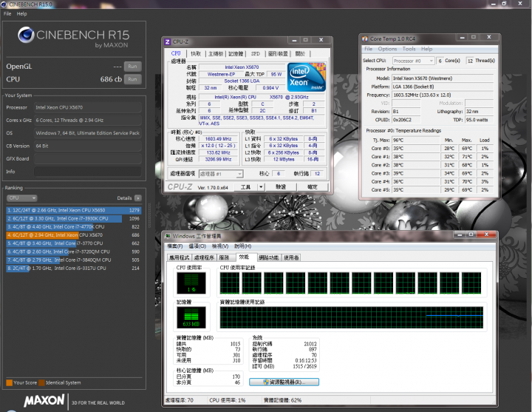This screenshot has width=532, height=412.
Task: Click the Validate button in CPU-Z
Action: (281, 187)
